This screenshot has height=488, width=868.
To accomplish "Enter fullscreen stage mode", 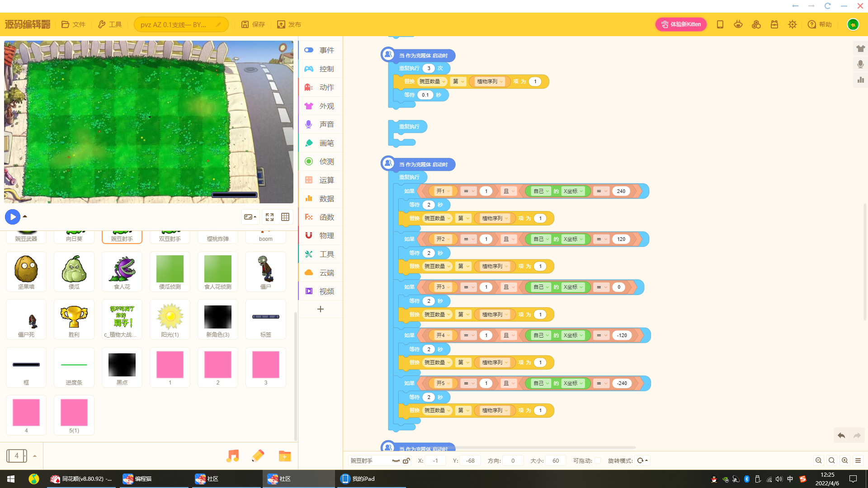I will [270, 217].
